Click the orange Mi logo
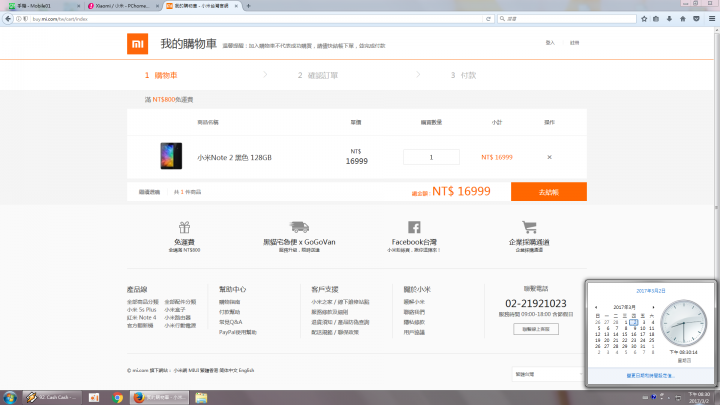Screen dimensions: 720x405 [x=137, y=44]
